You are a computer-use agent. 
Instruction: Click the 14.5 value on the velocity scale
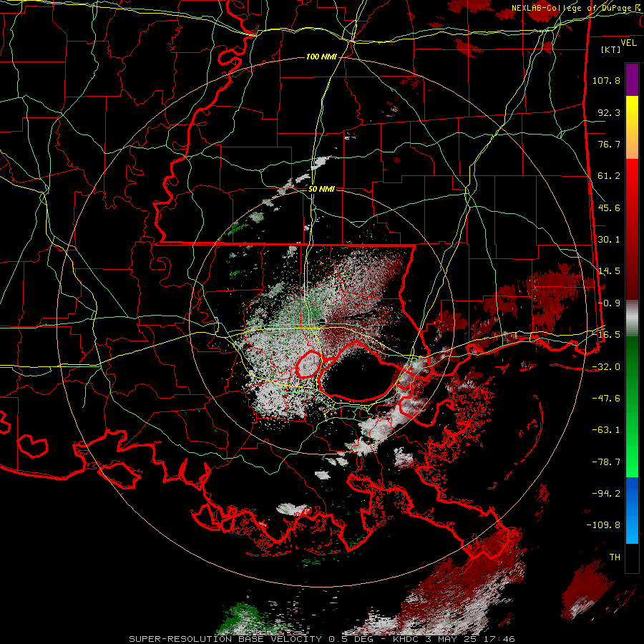609,271
